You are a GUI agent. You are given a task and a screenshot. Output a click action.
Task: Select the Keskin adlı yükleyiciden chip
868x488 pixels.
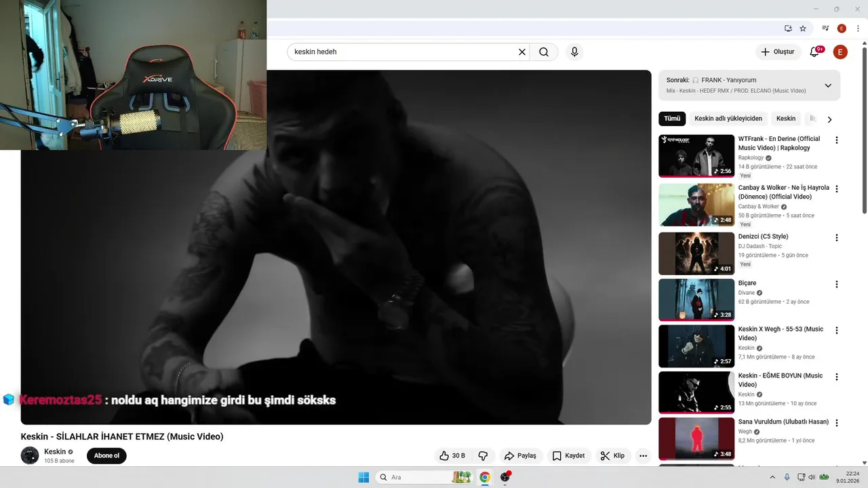(x=728, y=119)
